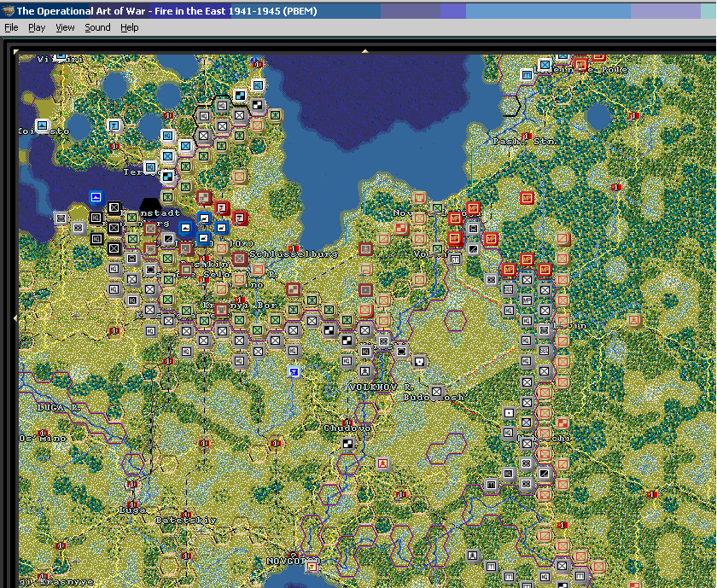Click the VOLKHOV R. river label
The image size is (717, 588).
pyautogui.click(x=381, y=387)
